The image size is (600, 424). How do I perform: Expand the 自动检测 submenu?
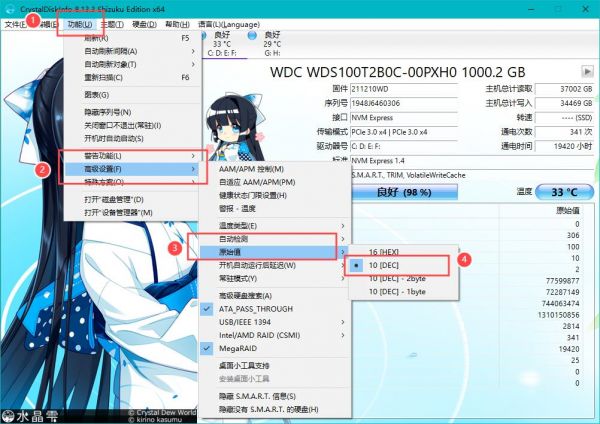click(275, 239)
